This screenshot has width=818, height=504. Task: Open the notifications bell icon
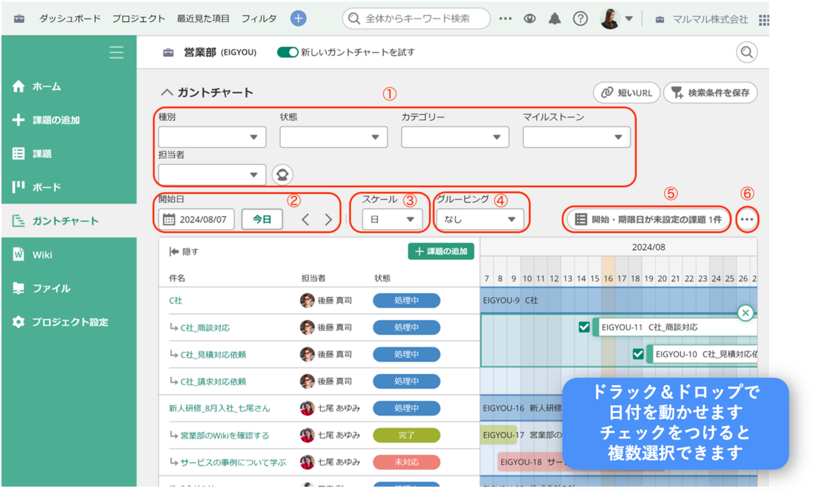[x=555, y=18]
